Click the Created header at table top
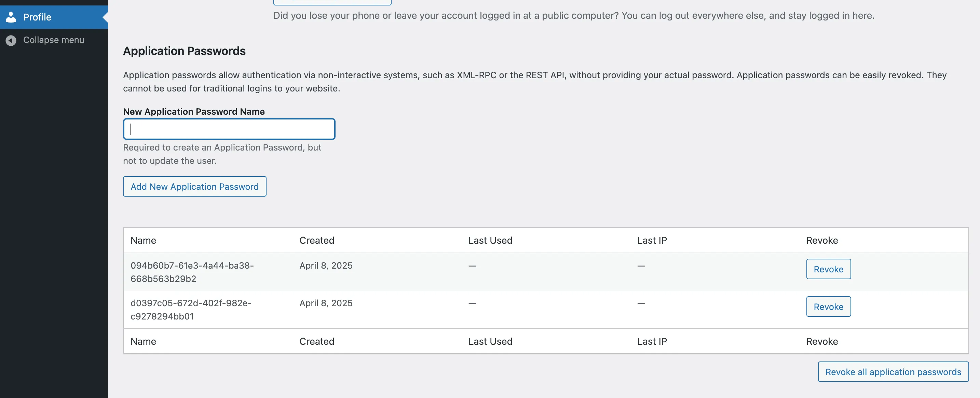980x398 pixels. 316,240
